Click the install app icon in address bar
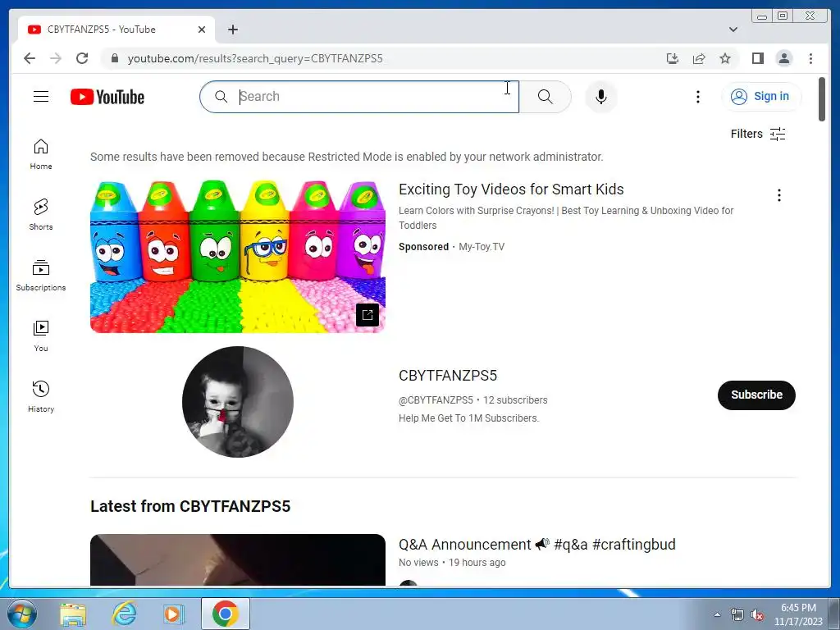The image size is (840, 630). tap(673, 58)
